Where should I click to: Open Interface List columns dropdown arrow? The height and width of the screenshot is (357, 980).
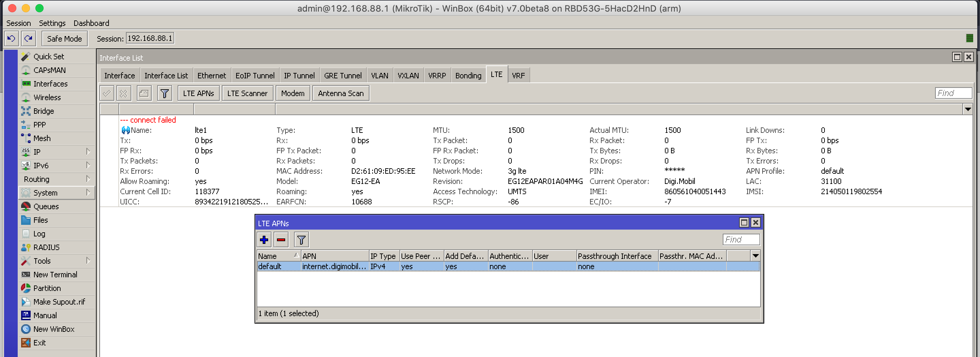pos(968,110)
